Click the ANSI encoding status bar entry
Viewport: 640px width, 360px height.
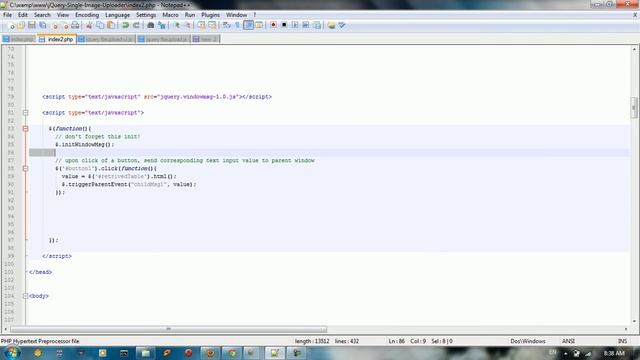click(x=568, y=341)
